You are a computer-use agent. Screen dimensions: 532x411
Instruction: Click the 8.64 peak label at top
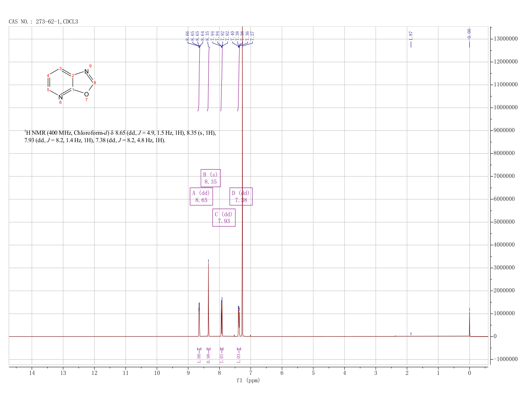[202, 36]
